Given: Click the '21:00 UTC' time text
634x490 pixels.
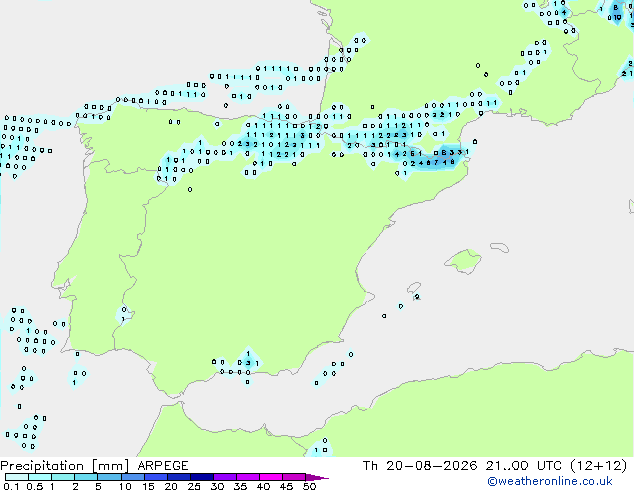Looking at the screenshot, I should 524,466.
